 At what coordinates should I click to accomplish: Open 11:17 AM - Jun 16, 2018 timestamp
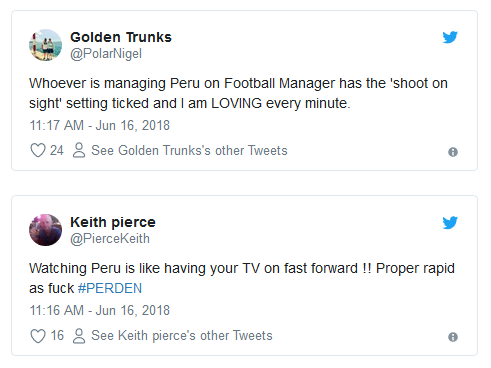pos(100,126)
